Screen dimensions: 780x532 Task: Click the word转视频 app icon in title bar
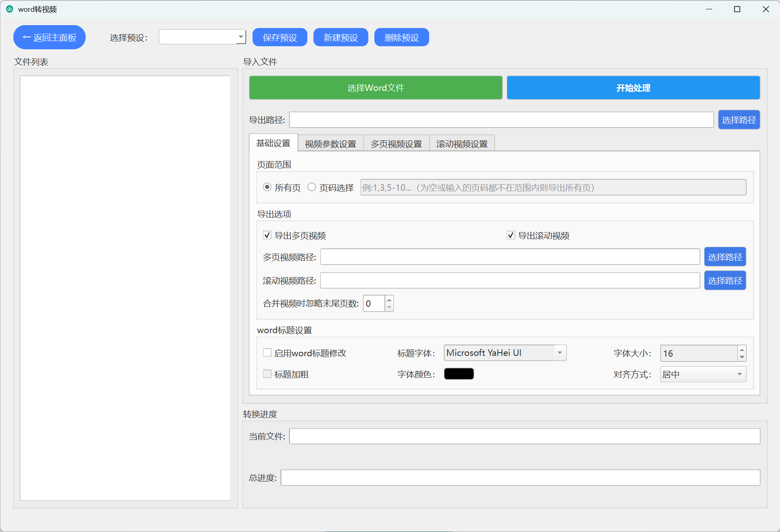(10, 9)
